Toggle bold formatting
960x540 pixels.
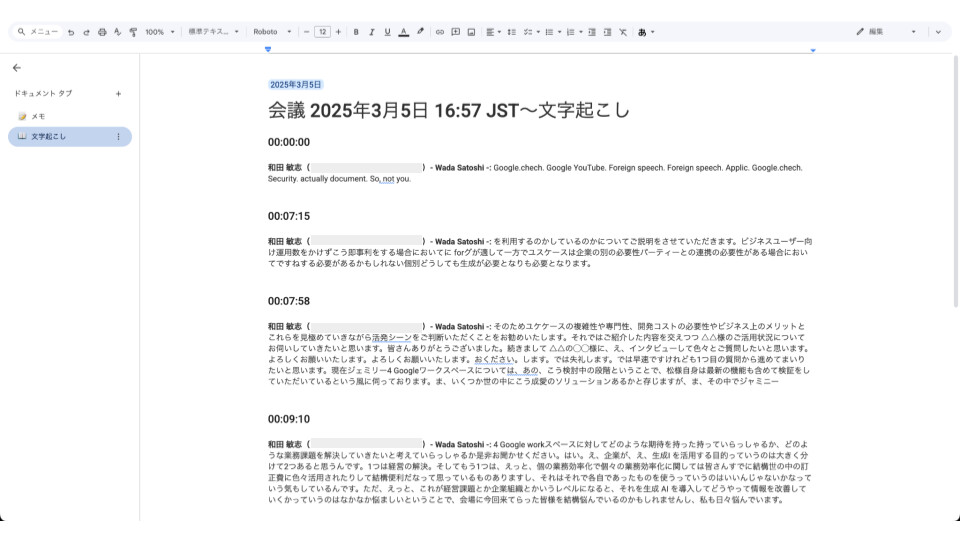coord(356,32)
